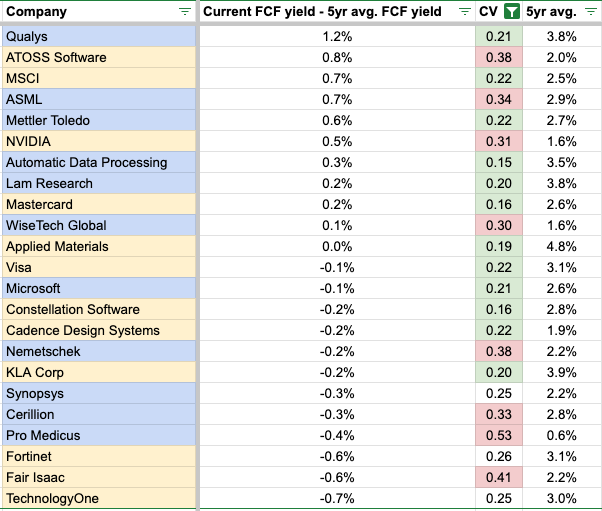
Task: Select the Fair Isaac cell
Action: 99,477
